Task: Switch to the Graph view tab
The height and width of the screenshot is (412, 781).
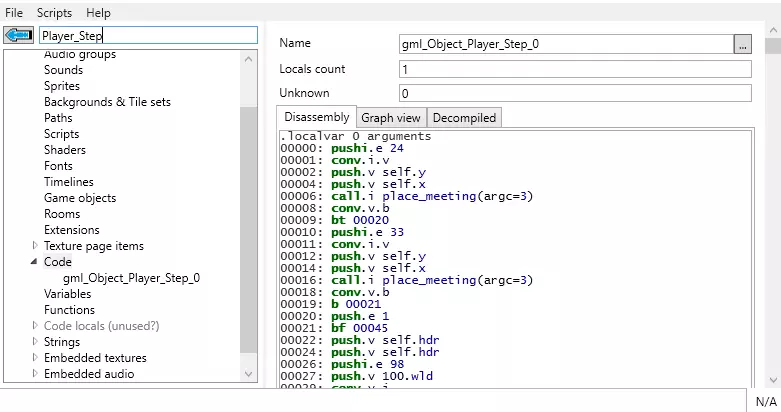Action: tap(391, 118)
